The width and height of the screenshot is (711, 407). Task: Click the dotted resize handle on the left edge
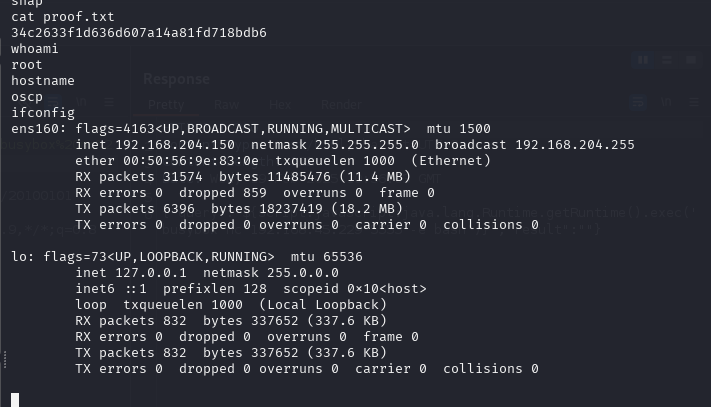[x=5, y=359]
